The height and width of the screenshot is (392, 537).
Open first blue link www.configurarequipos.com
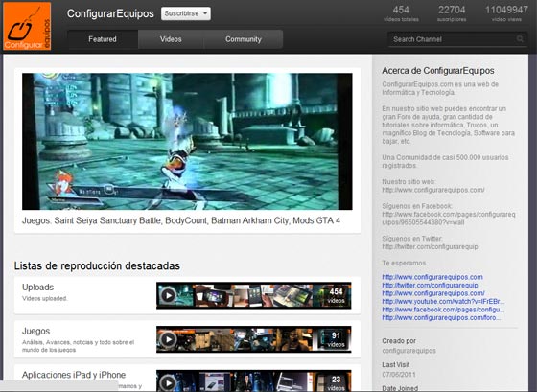point(432,277)
